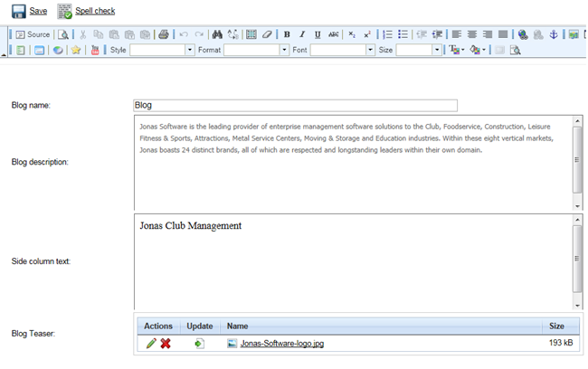The height and width of the screenshot is (369, 588).
Task: Insert a link with globe icon
Action: point(523,34)
